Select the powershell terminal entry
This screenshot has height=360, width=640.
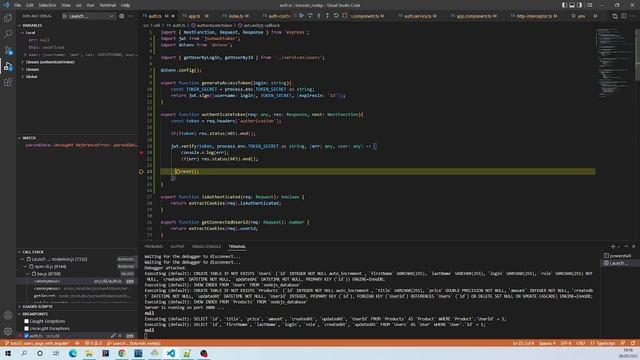[x=618, y=256]
